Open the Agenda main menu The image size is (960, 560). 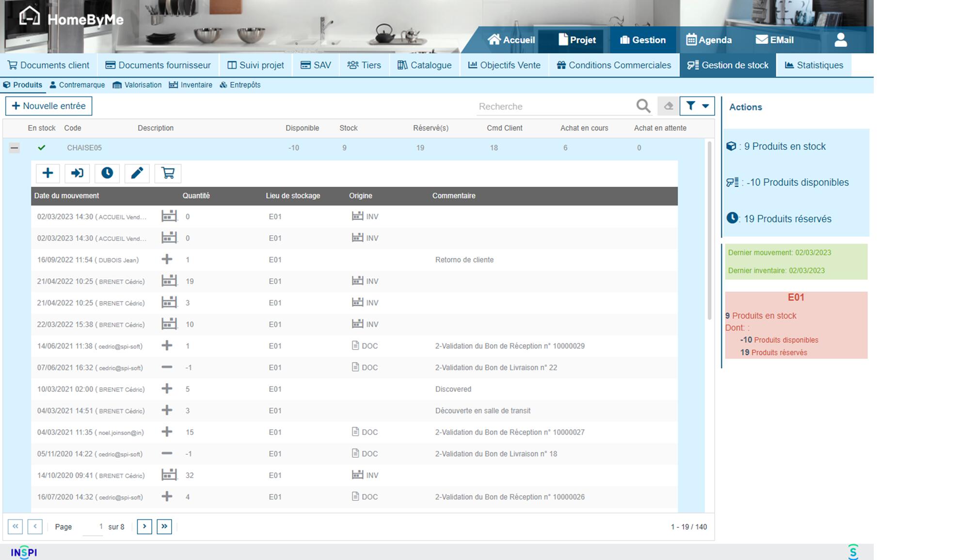(708, 40)
